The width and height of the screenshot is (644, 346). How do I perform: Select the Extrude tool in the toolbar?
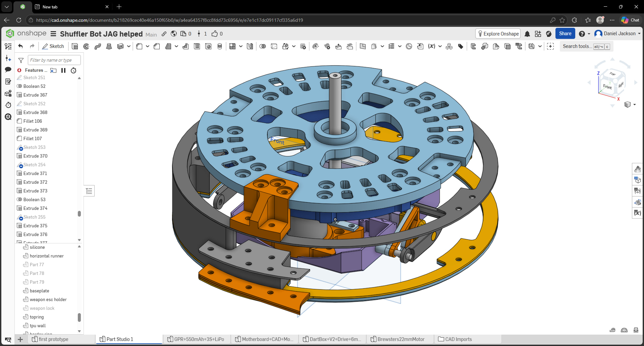point(75,46)
